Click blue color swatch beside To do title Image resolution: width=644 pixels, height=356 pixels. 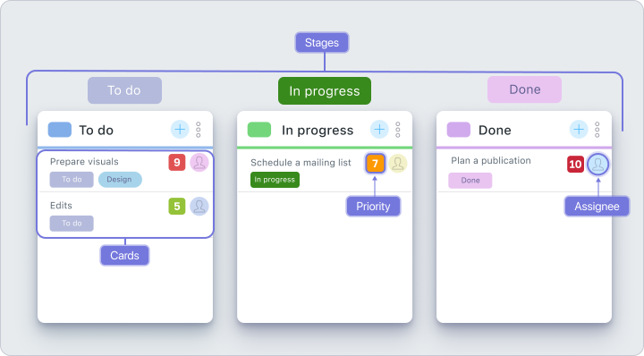coord(60,130)
